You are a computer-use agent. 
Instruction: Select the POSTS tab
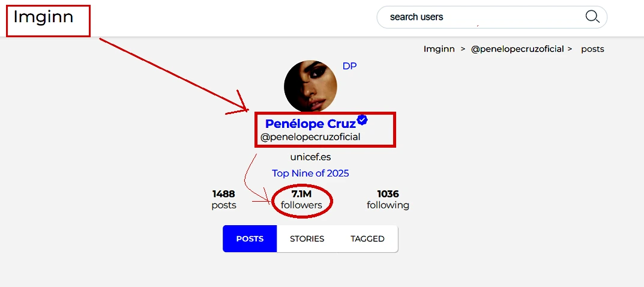coord(250,239)
